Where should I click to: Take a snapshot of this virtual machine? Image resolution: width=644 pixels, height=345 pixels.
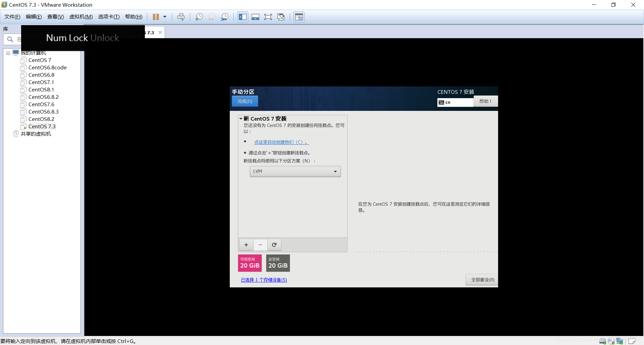point(199,17)
